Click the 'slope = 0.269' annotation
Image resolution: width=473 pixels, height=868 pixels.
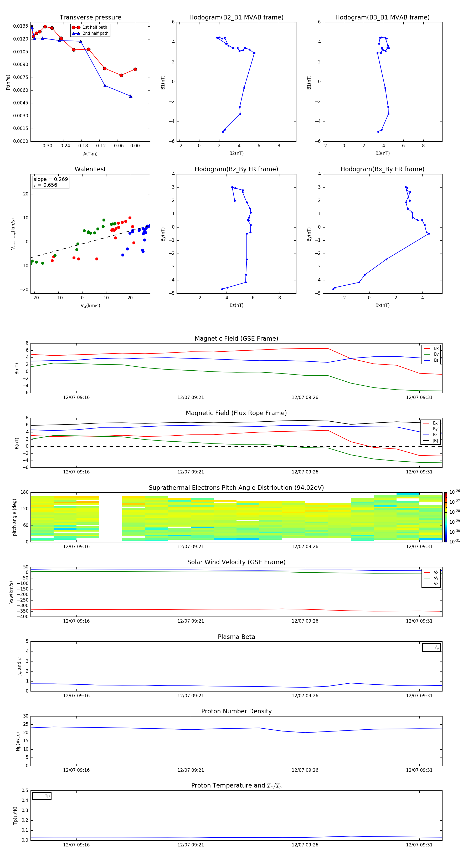[51, 179]
